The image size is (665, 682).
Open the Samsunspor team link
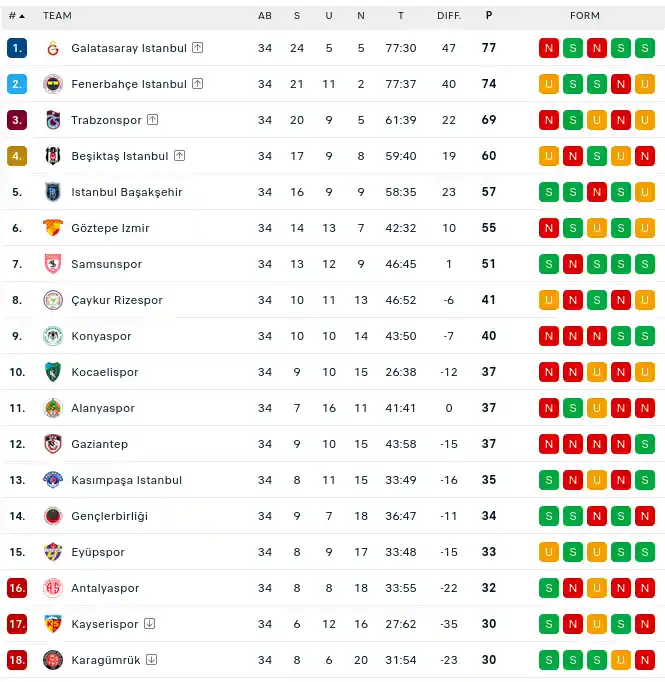107,264
